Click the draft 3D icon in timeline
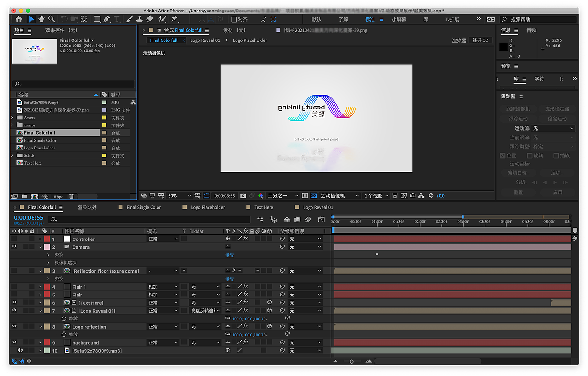Viewport: 588px width, 376px height. (274, 220)
